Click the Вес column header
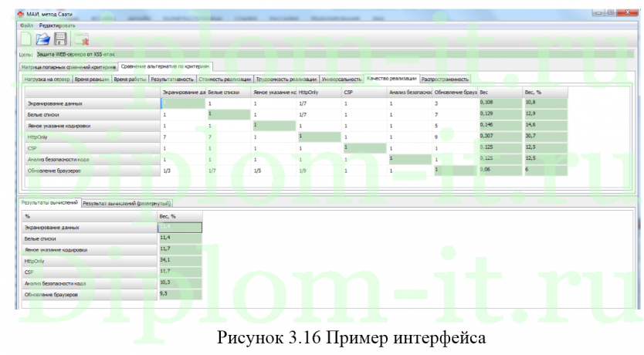Screen dimensions: 644x355 (500, 93)
